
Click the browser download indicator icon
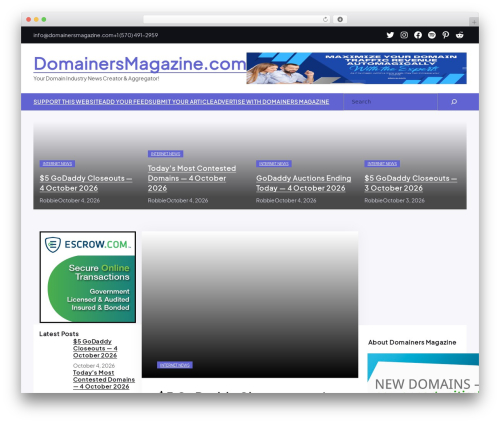340,20
